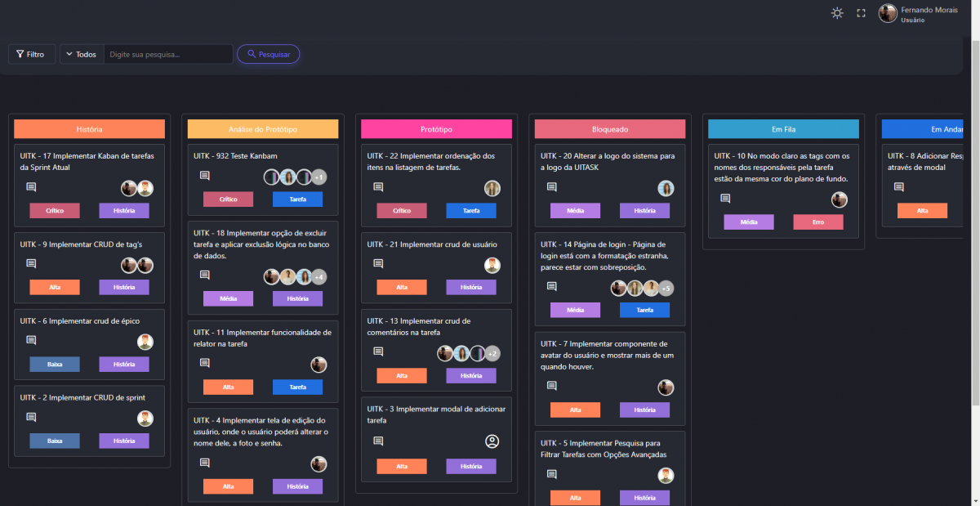The image size is (980, 506).
Task: Open comments on UITK - 10 card
Action: pyautogui.click(x=725, y=199)
